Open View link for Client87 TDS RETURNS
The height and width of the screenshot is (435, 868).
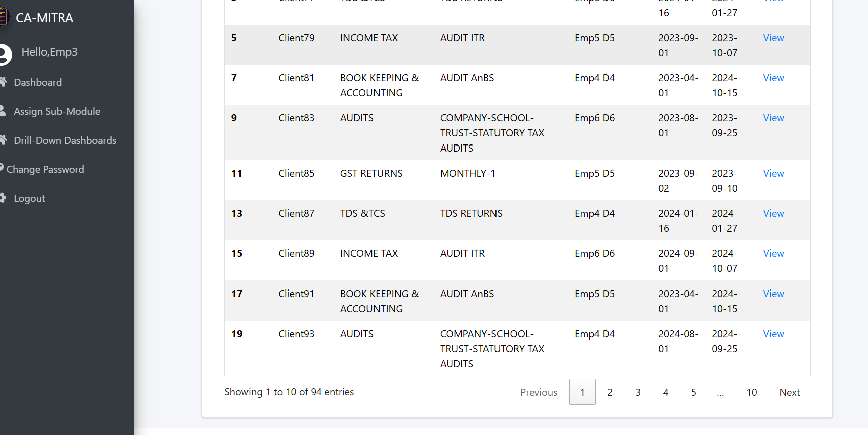pyautogui.click(x=773, y=213)
